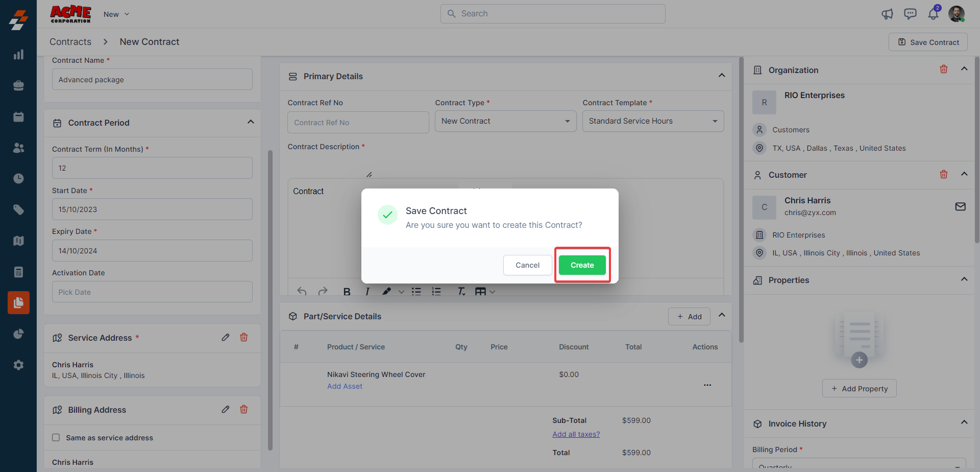Go to Contracts breadcrumb
Image resolution: width=980 pixels, height=472 pixels.
70,42
